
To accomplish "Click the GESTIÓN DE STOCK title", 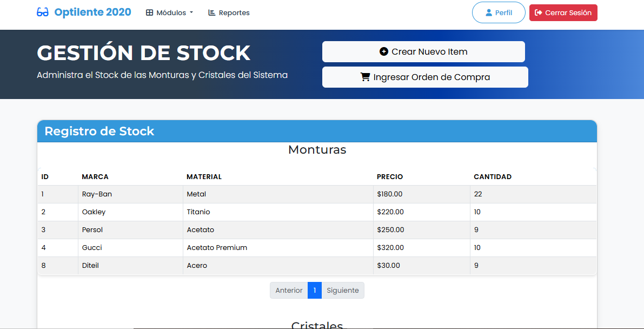I will pos(143,52).
